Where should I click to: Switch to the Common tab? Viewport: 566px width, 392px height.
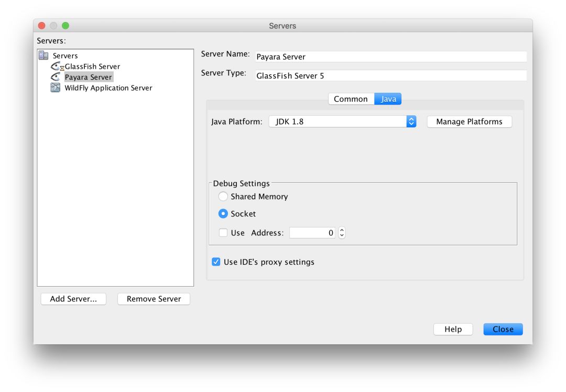tap(351, 99)
